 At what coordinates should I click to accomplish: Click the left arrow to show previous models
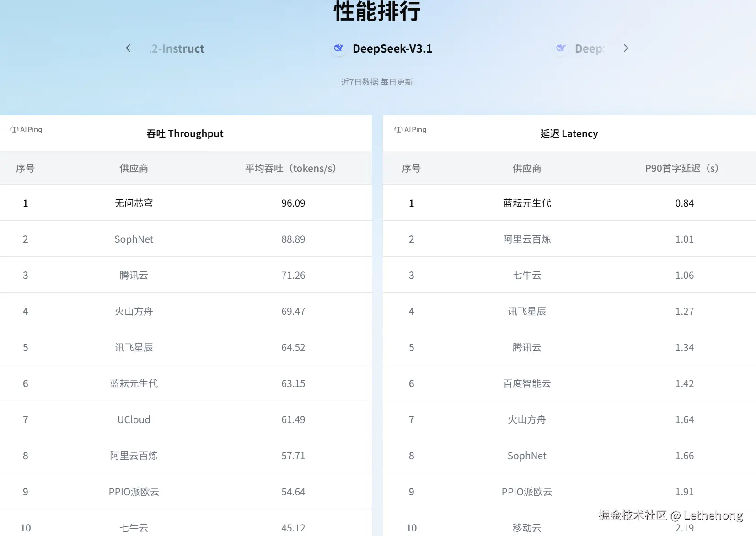point(128,48)
